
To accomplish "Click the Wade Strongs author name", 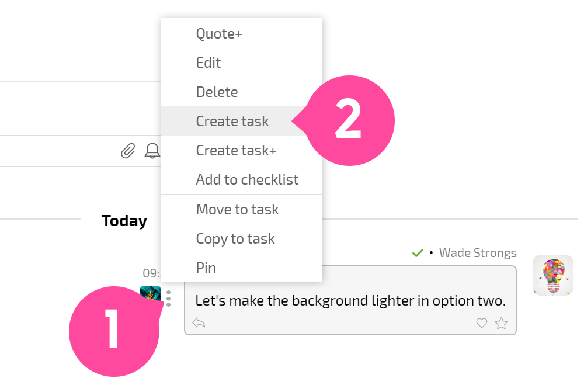I will pyautogui.click(x=478, y=252).
